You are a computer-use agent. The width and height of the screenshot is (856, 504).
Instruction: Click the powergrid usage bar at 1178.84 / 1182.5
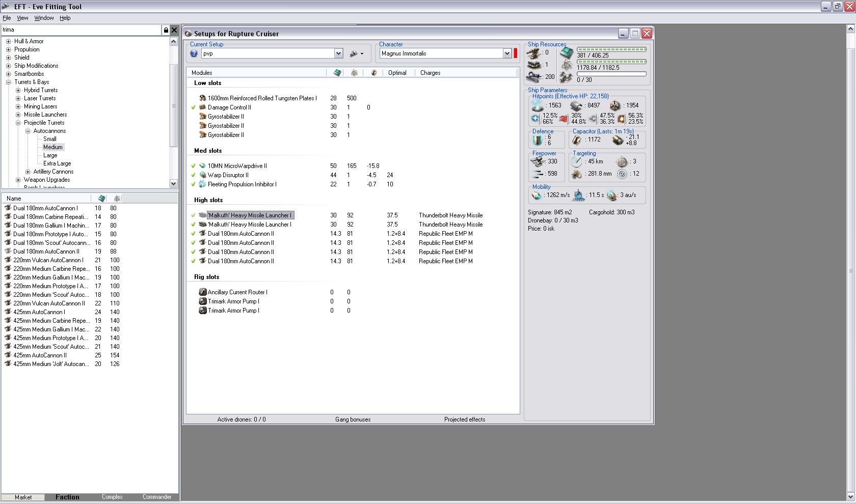(611, 62)
